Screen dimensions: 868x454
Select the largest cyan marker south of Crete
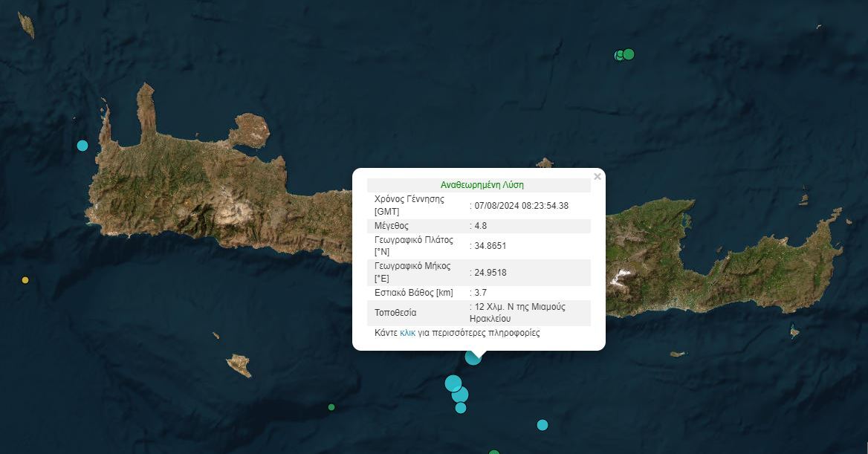tap(453, 383)
